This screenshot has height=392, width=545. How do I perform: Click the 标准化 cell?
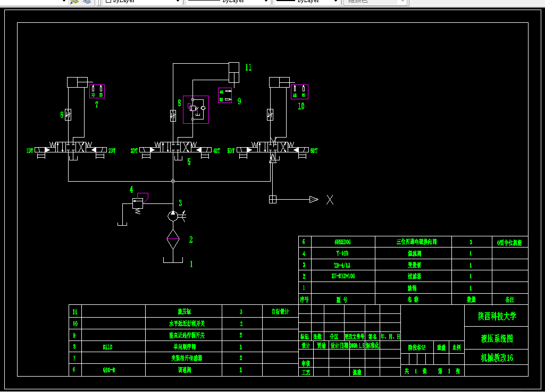click(x=372, y=345)
